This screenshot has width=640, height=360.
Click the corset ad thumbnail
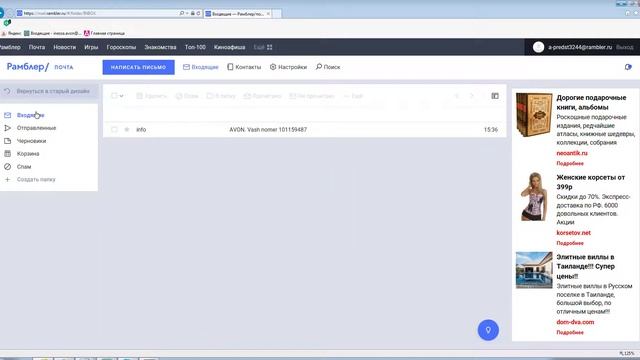534,197
